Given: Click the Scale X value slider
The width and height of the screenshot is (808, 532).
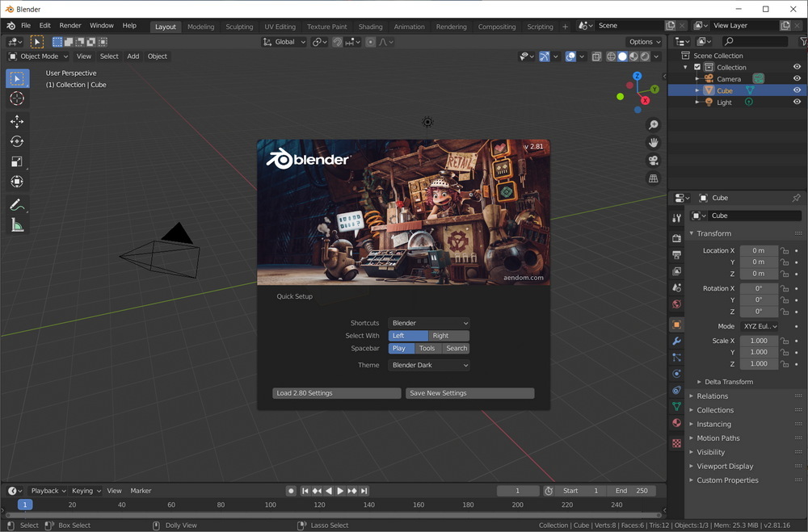Looking at the screenshot, I should [759, 341].
